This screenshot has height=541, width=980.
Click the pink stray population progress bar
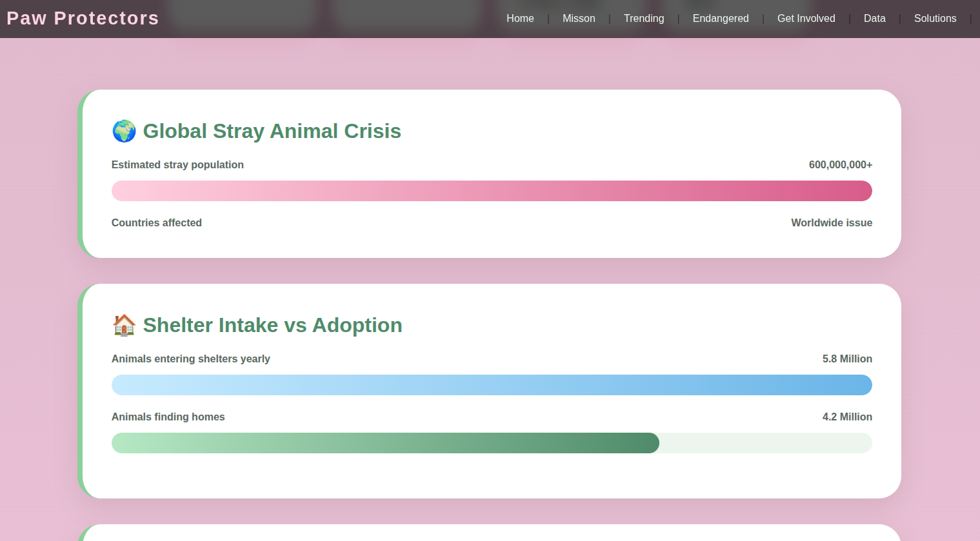click(x=492, y=191)
